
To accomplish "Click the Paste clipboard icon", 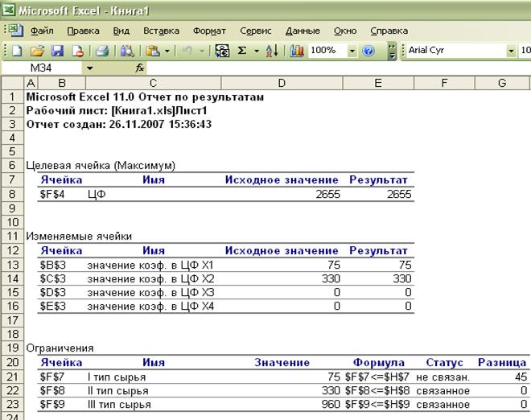I will 152,51.
